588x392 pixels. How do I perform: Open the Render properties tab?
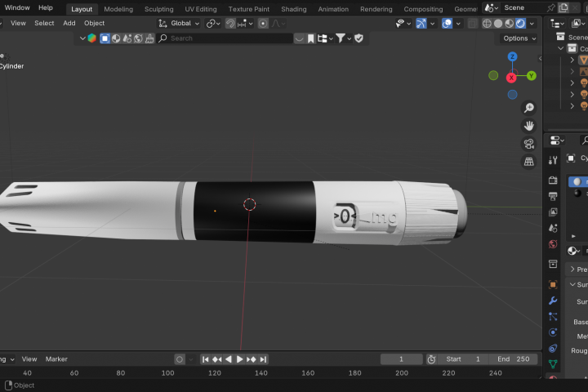point(553,180)
